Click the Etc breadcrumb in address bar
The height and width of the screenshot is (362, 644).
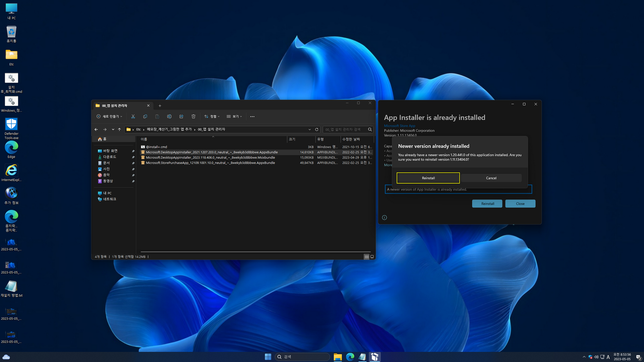point(139,130)
